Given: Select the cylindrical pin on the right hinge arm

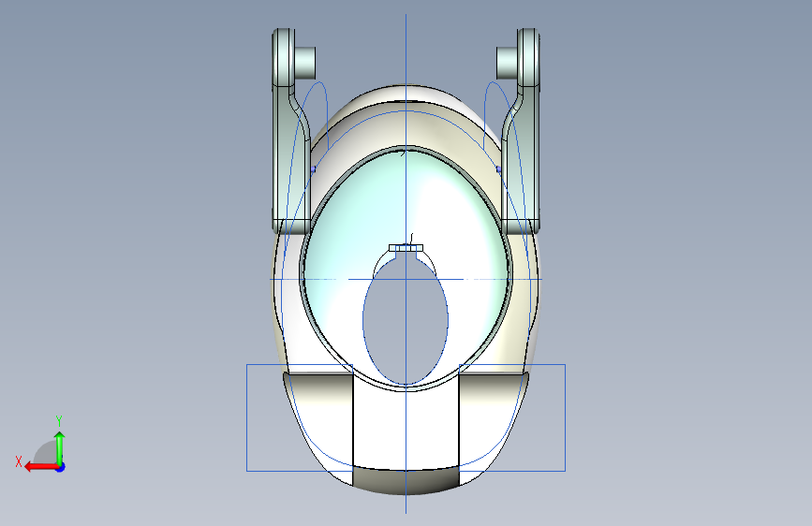Looking at the screenshot, I should pos(507,63).
